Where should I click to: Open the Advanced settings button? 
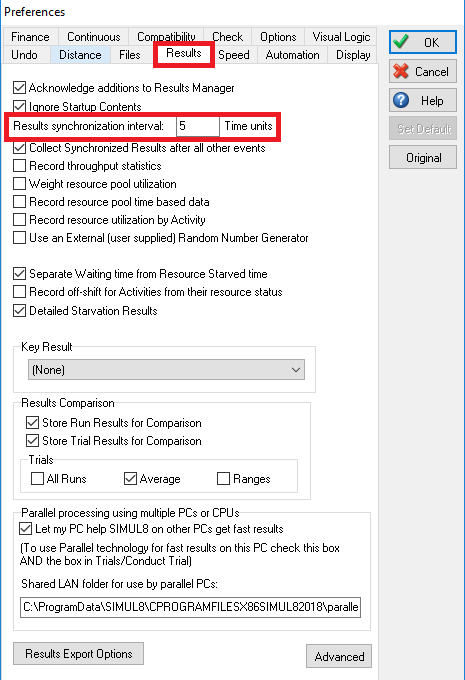339,657
